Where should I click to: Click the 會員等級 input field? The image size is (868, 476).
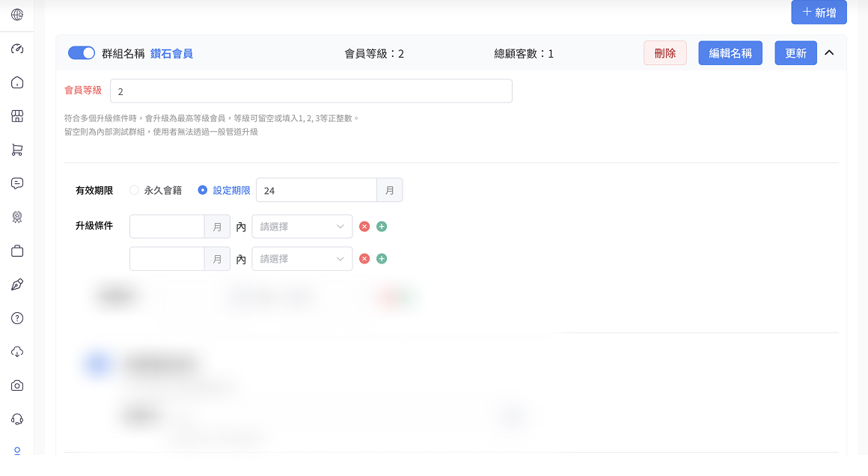tap(311, 91)
